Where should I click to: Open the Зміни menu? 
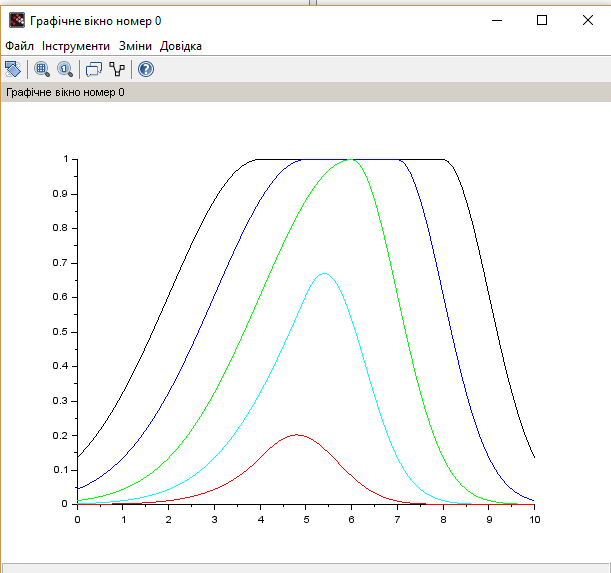pyautogui.click(x=135, y=46)
